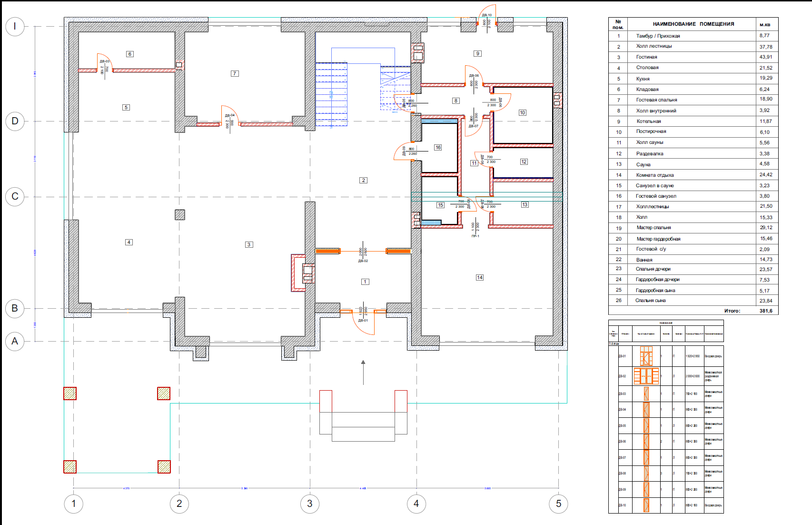Click the ДВ-02 door thumbnail in the door schedule
812x525 pixels.
[646, 376]
